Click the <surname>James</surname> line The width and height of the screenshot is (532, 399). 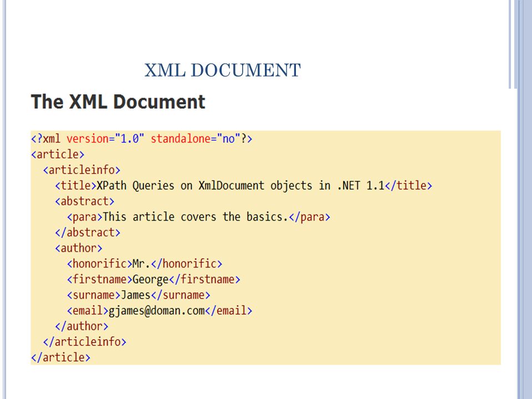(139, 295)
